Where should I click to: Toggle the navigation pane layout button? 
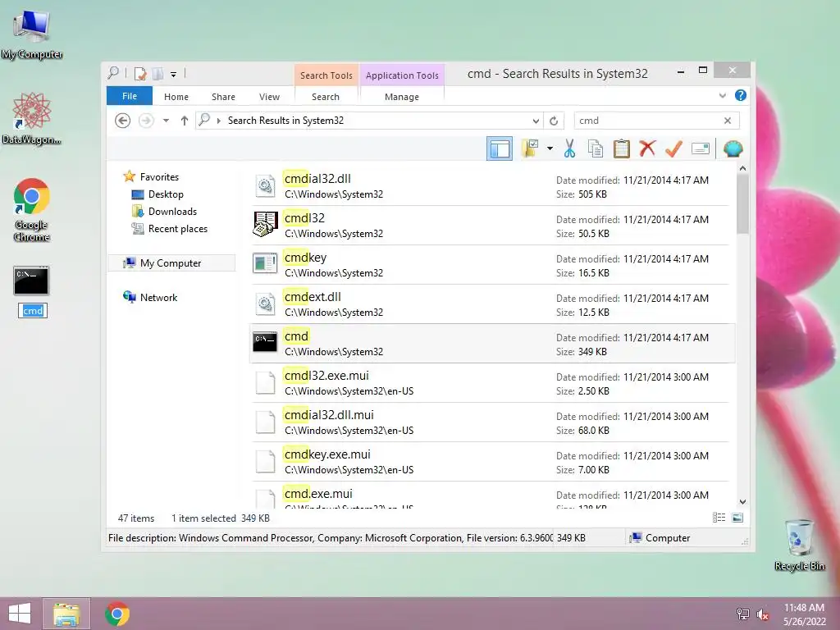[x=500, y=149]
